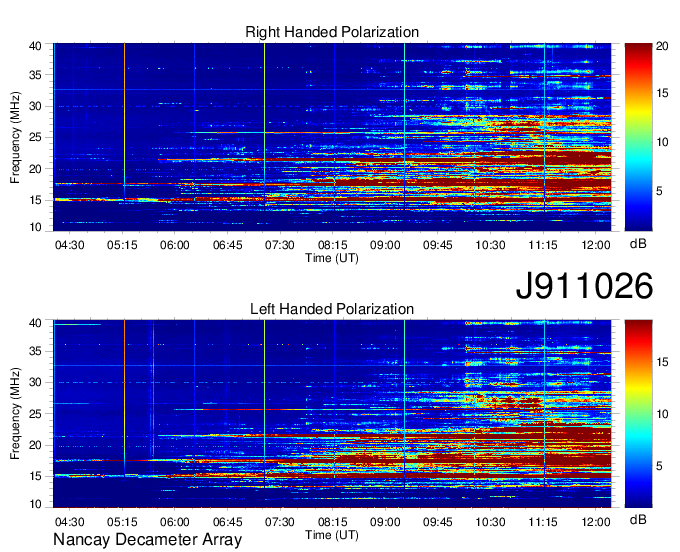Select the "35" frequency tick of Left Handed plot
Image resolution: width=680 pixels, height=552 pixels.
35,351
